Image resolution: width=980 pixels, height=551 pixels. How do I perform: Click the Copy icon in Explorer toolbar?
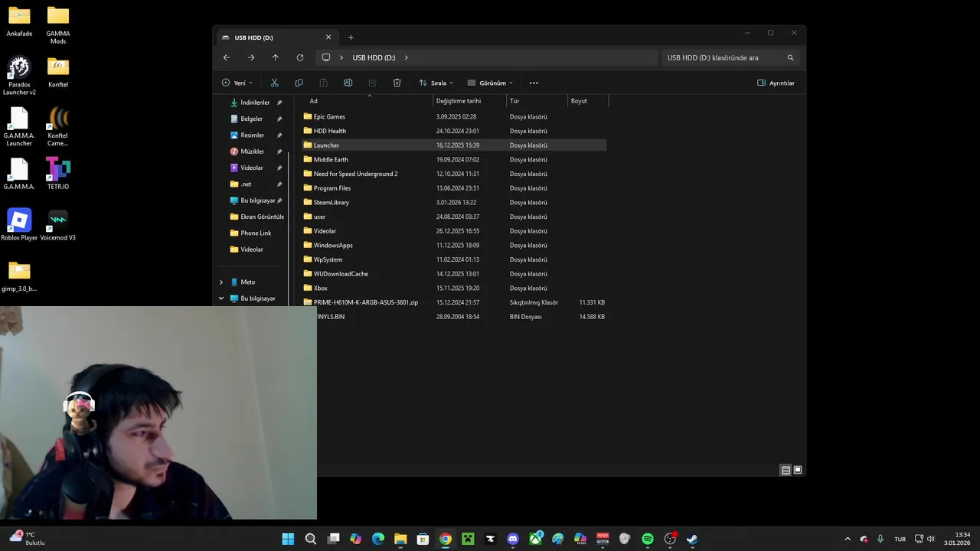click(x=299, y=83)
